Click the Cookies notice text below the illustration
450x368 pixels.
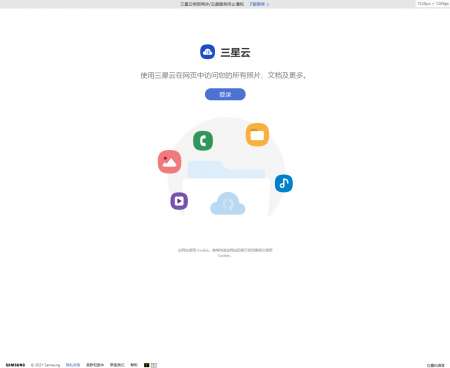click(x=225, y=253)
